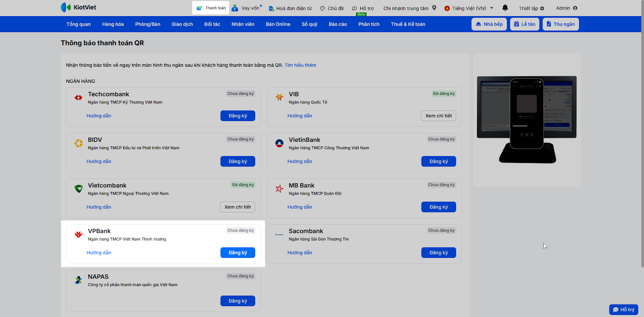The image size is (644, 317).
Task: Open the Sổ quỹ menu
Action: pyautogui.click(x=310, y=24)
